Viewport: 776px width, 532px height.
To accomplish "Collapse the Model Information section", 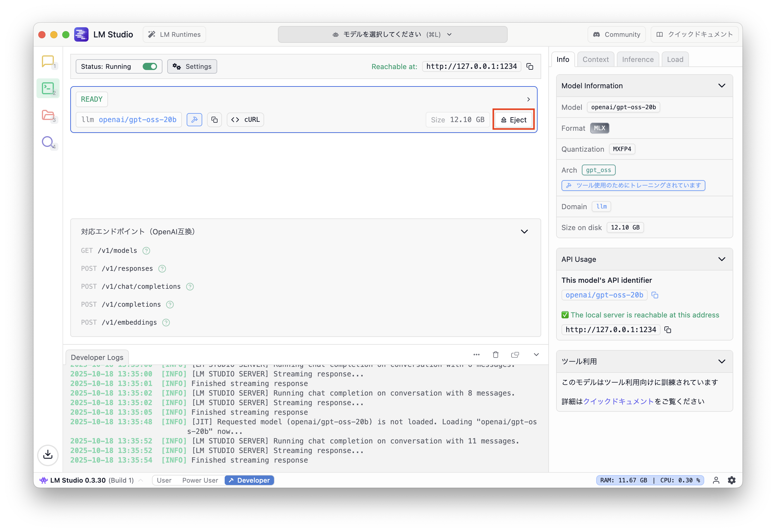I will click(x=722, y=86).
